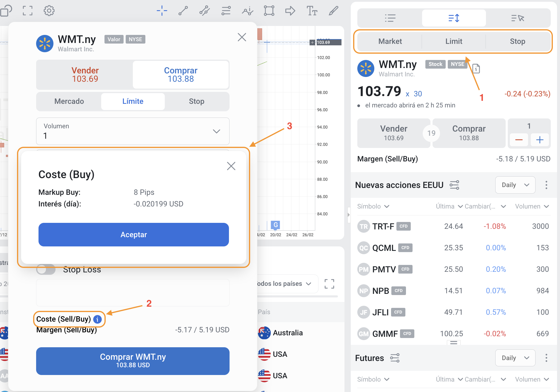Viewport: 560px width, 392px height.
Task: Select Market in the right panel
Action: (390, 41)
